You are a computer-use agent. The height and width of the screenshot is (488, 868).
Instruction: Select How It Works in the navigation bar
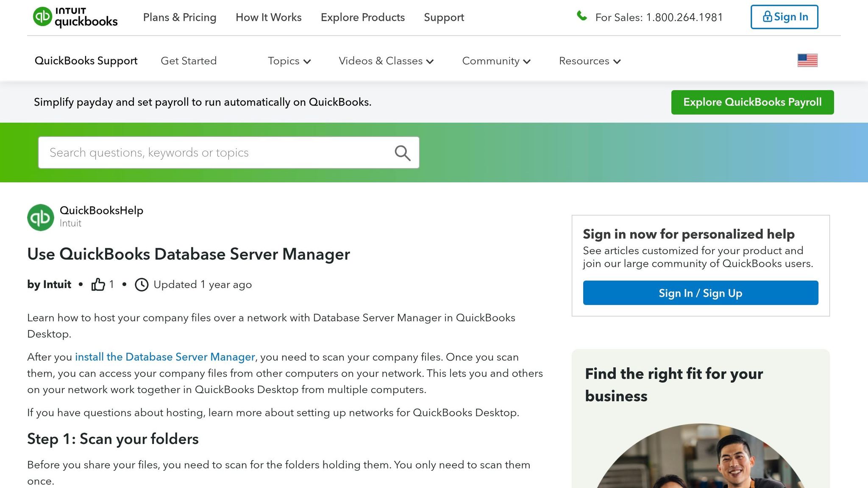coord(268,17)
